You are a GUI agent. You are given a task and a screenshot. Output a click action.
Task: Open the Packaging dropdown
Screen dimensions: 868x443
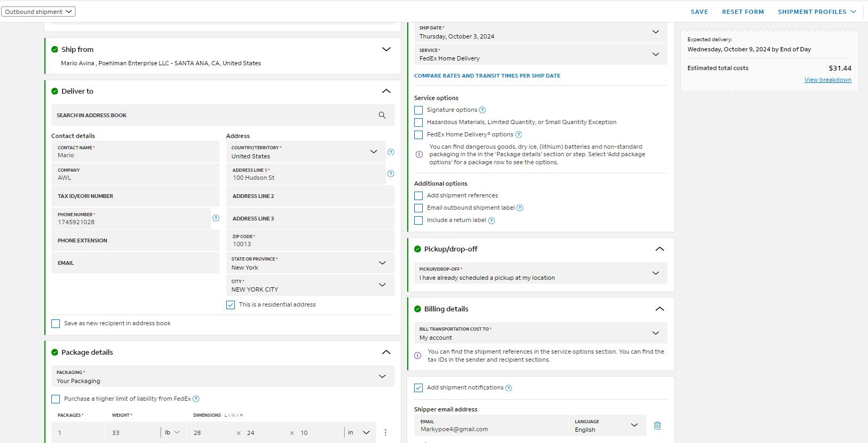223,376
